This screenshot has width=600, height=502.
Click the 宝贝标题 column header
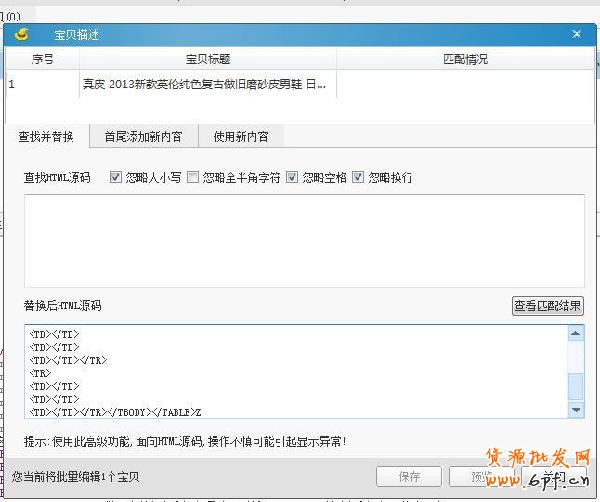click(208, 59)
